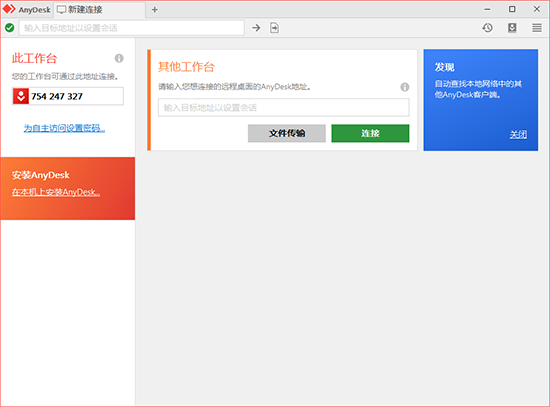Click the arrow connect icon beside address bar
The height and width of the screenshot is (407, 550).
[x=256, y=28]
